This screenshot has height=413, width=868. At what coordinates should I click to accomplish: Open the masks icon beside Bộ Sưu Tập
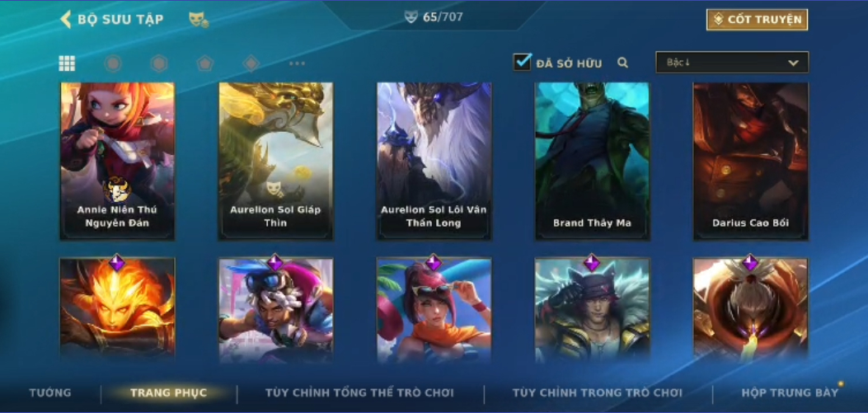click(198, 20)
